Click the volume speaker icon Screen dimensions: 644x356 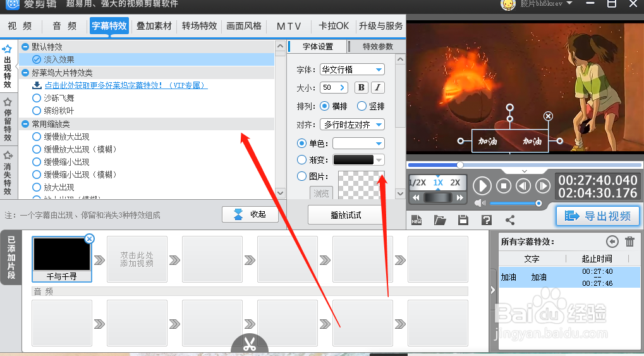click(x=480, y=203)
